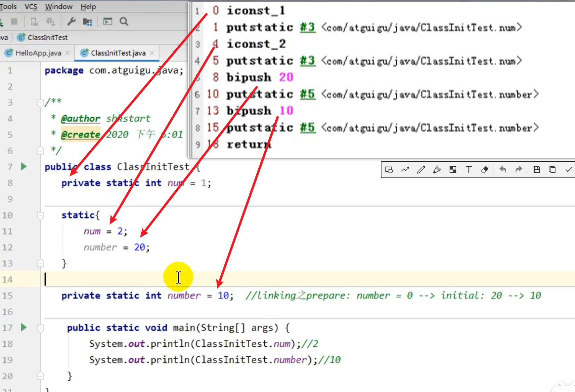Close the HelloApp.java tab
575x392 pixels.
pos(67,53)
